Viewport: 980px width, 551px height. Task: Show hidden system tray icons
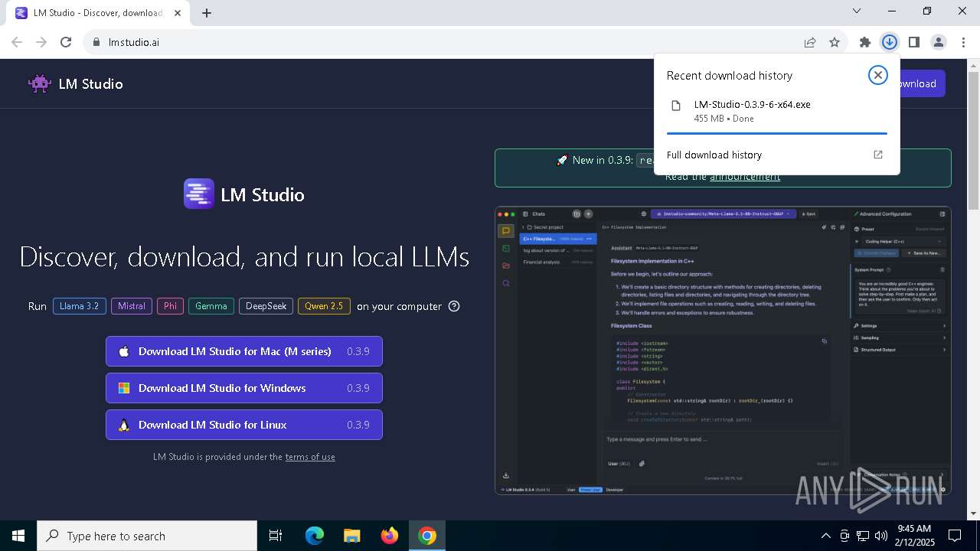825,536
